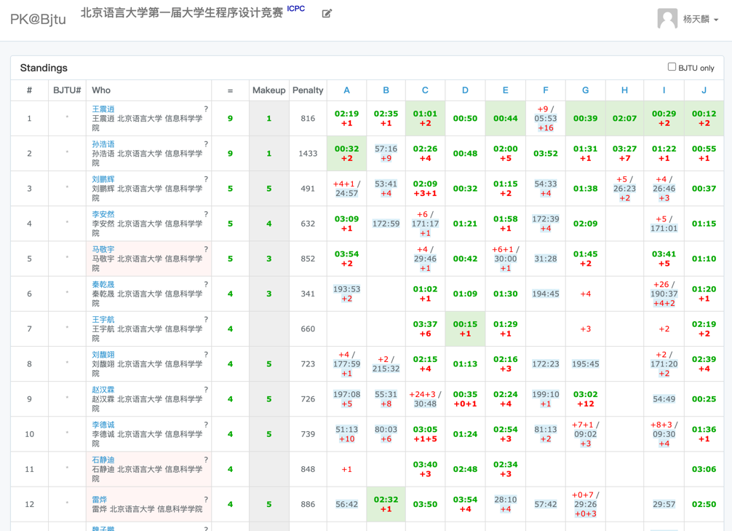Click 赵汉霖's problem G cell 03:02 +12

pos(585,399)
